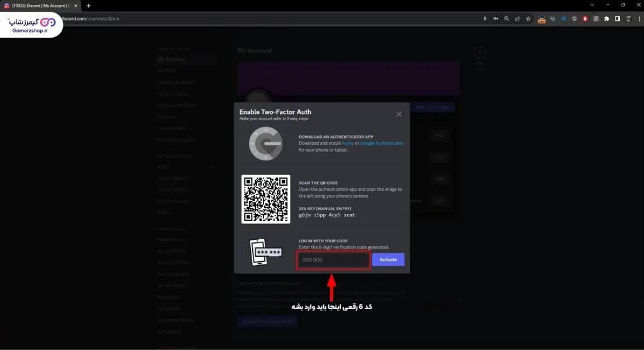This screenshot has height=350, width=644.
Task: Open the Google Authenticator link
Action: point(382,143)
